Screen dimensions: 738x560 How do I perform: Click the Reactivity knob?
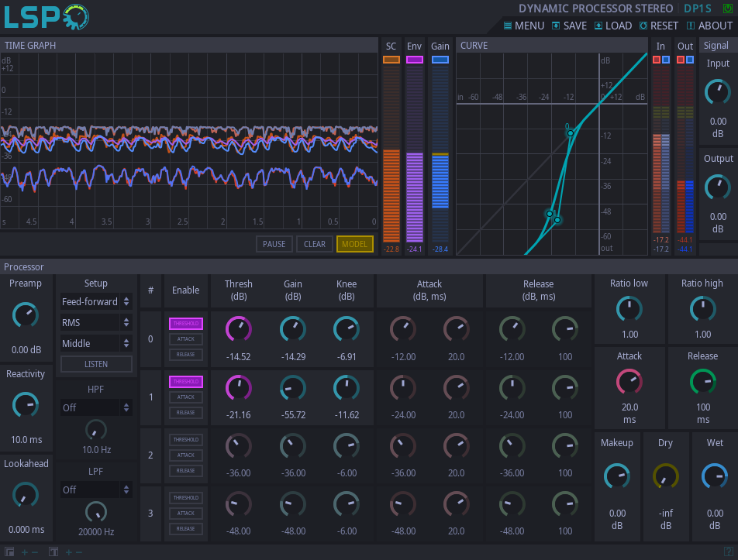(x=26, y=405)
